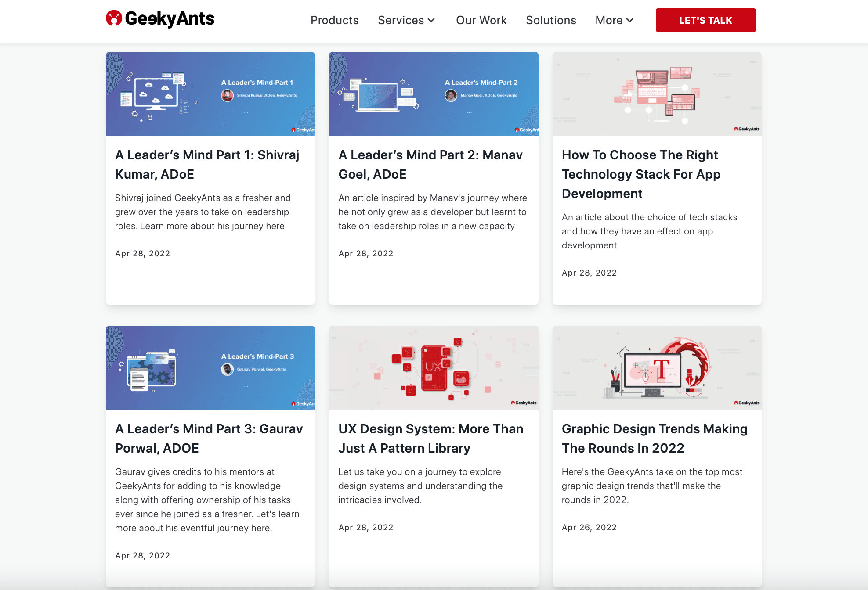Open the Products menu item
The image size is (868, 590).
pos(334,20)
